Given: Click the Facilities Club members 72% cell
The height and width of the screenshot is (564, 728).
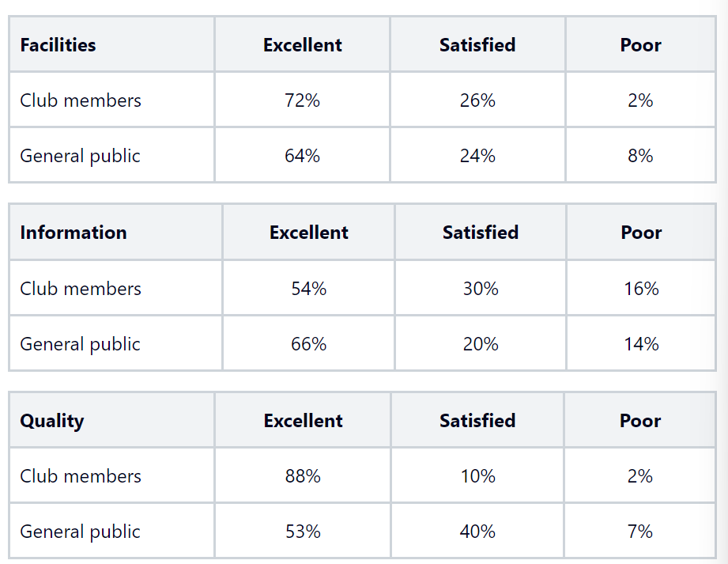Looking at the screenshot, I should 302,100.
